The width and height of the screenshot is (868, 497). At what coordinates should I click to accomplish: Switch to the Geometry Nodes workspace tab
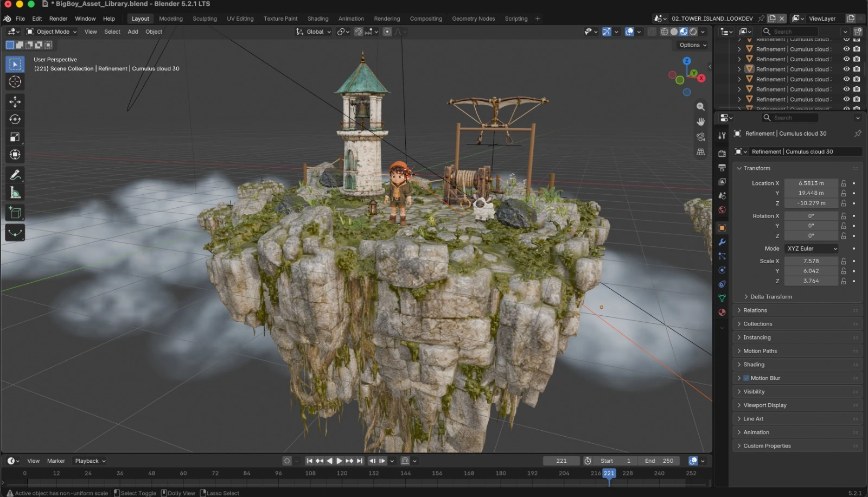(473, 18)
